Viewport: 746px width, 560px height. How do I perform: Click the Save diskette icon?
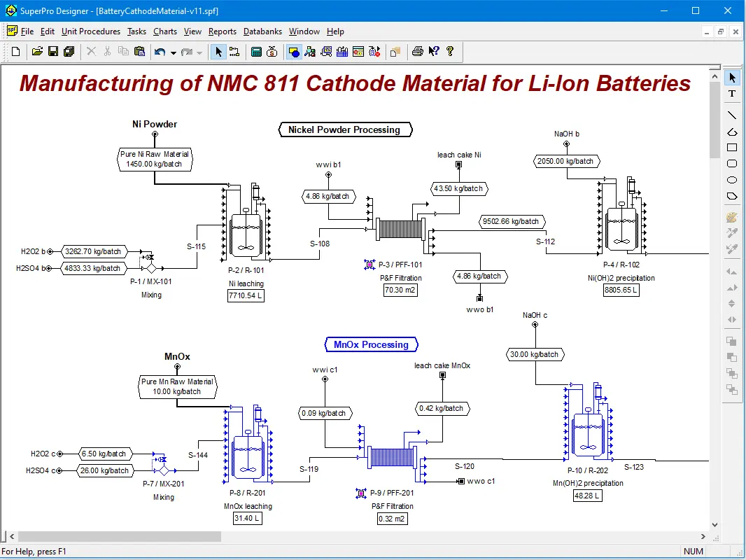[x=53, y=51]
